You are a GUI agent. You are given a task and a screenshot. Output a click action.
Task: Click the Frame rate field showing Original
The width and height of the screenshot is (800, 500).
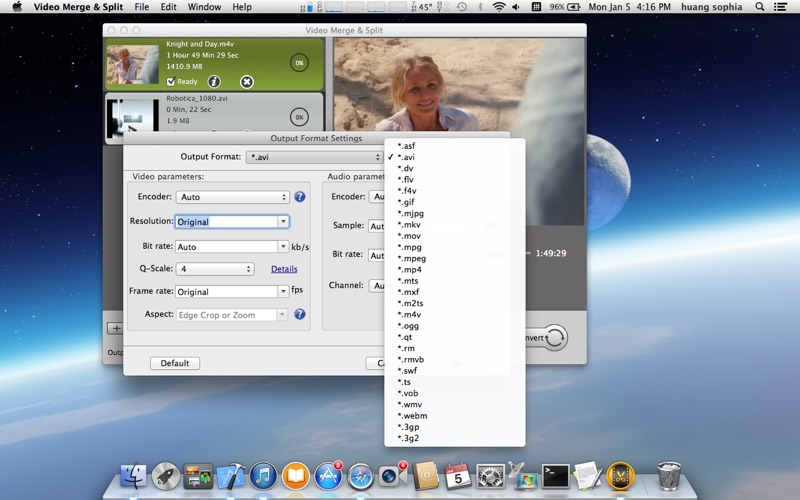227,291
